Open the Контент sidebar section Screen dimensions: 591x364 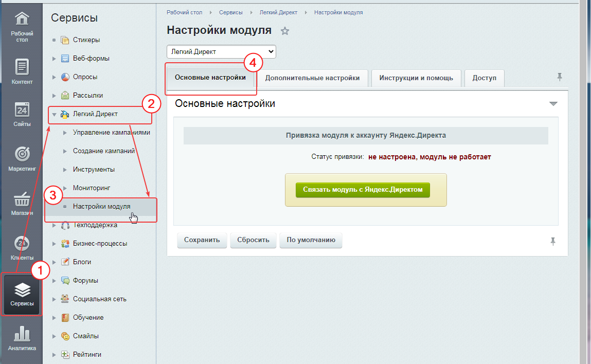click(22, 71)
